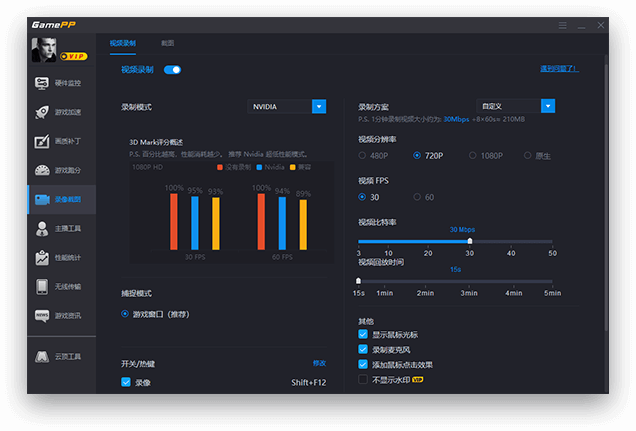Open the 画质补丁 image patch section

coord(61,142)
